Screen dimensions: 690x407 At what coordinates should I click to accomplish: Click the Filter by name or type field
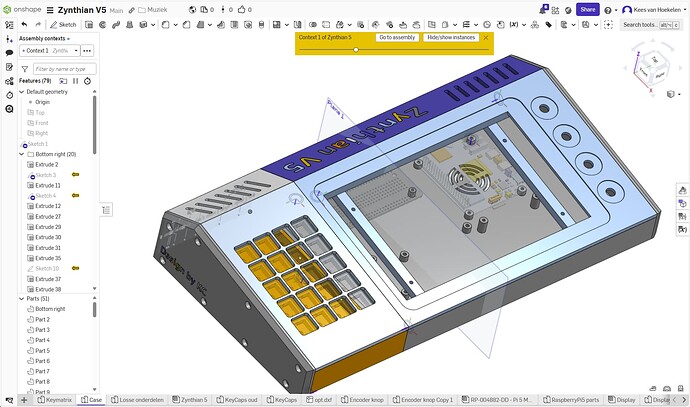(65, 69)
